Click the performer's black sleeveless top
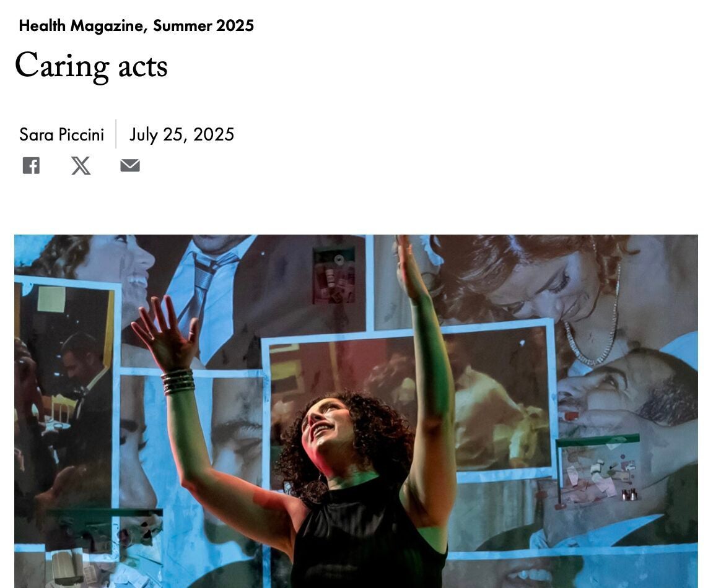Viewport: 708px width, 588px height. [x=368, y=536]
